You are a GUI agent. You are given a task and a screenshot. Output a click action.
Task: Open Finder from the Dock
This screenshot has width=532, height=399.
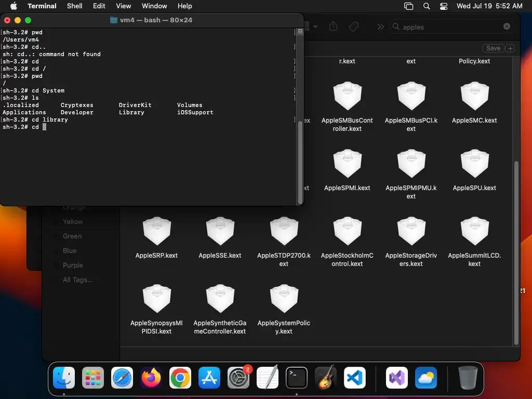coord(64,378)
